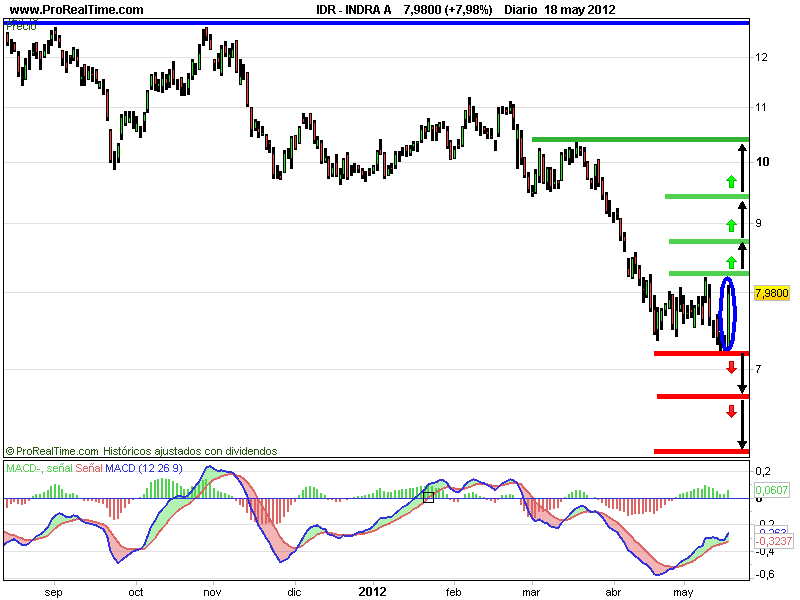Click the 2012 label on time axis
Screen dimensions: 800x600
[372, 592]
